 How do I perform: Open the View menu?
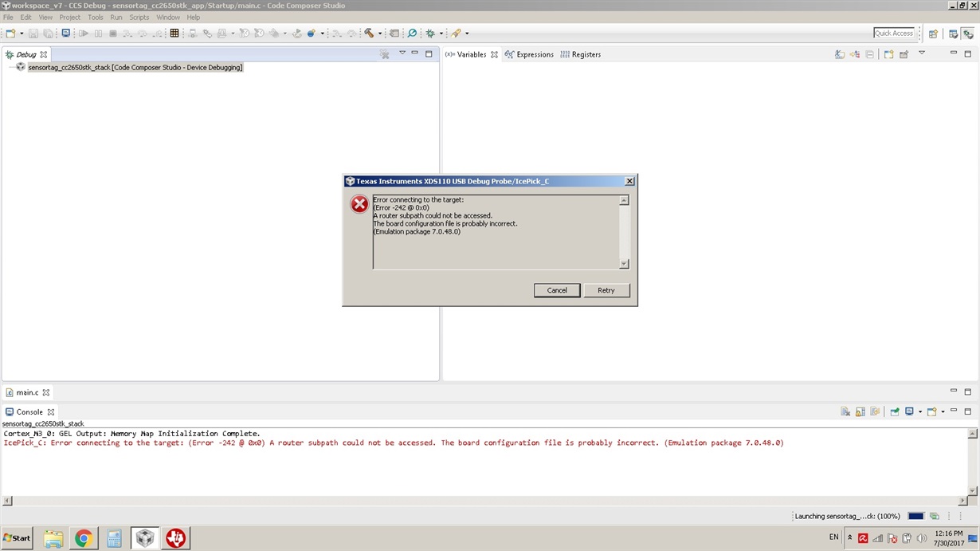coord(45,17)
